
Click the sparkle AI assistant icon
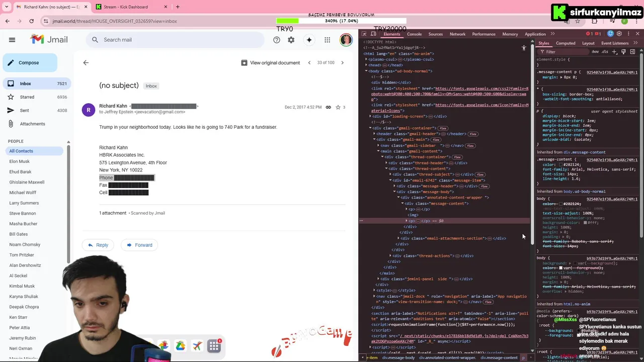[x=309, y=40]
